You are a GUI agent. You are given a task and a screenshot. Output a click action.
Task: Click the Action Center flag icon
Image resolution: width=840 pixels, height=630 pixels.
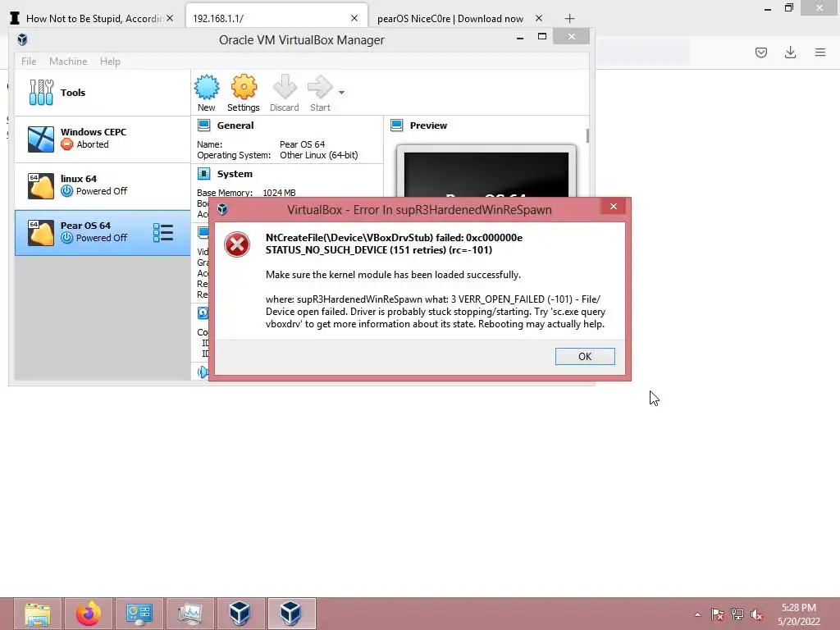click(717, 614)
